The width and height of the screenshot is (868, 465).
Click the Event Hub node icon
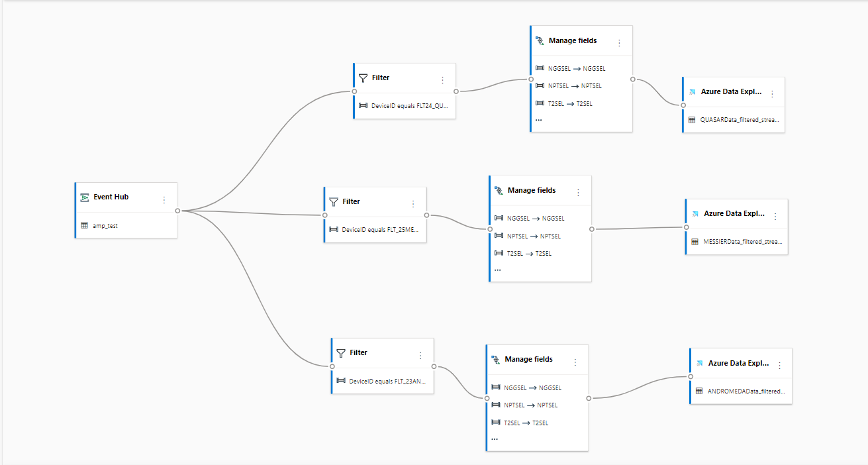pyautogui.click(x=85, y=197)
